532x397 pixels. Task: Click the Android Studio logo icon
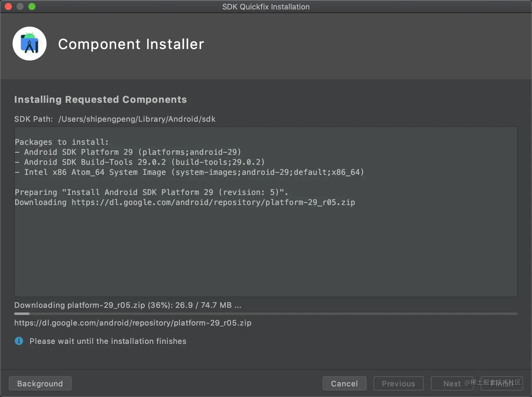(30, 44)
